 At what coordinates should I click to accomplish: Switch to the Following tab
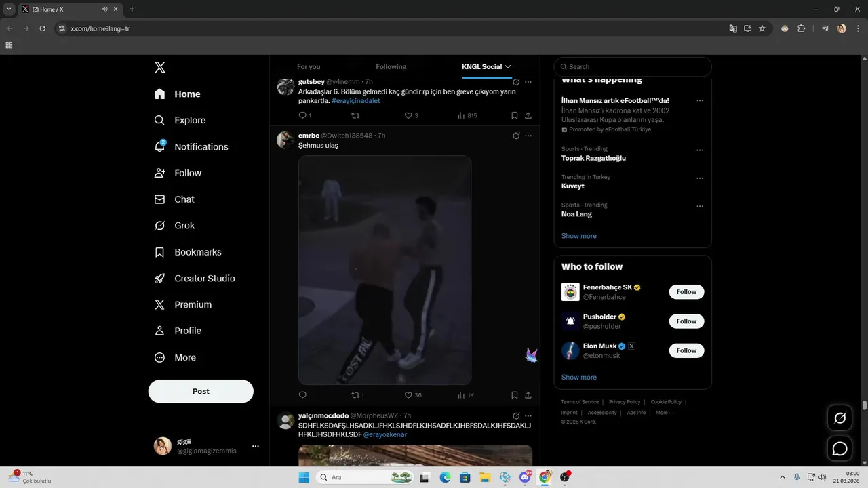click(x=391, y=66)
